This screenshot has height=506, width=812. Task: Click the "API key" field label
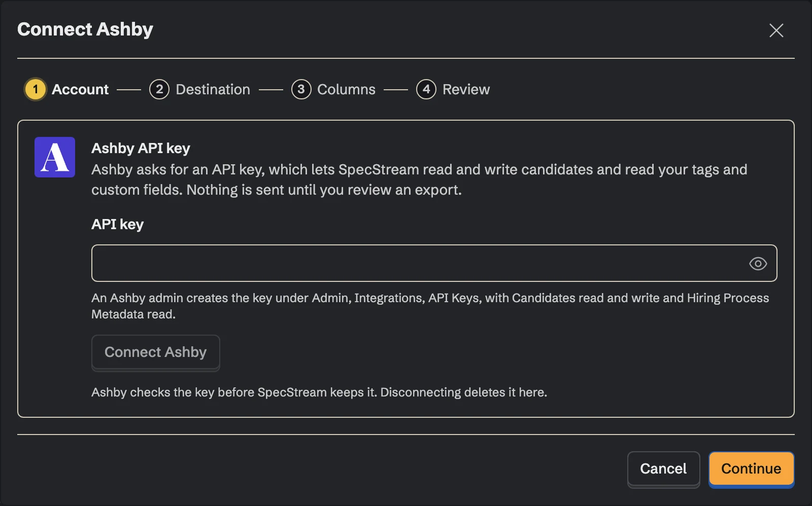117,224
